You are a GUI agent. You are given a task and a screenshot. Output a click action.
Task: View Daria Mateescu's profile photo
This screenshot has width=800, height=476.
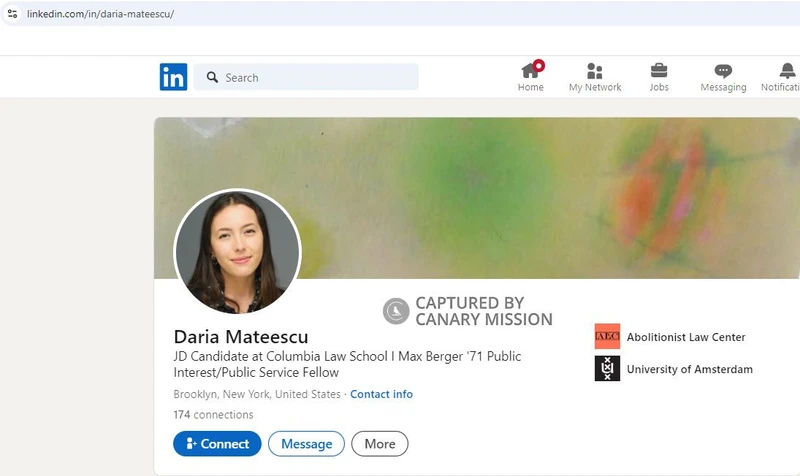coord(237,251)
